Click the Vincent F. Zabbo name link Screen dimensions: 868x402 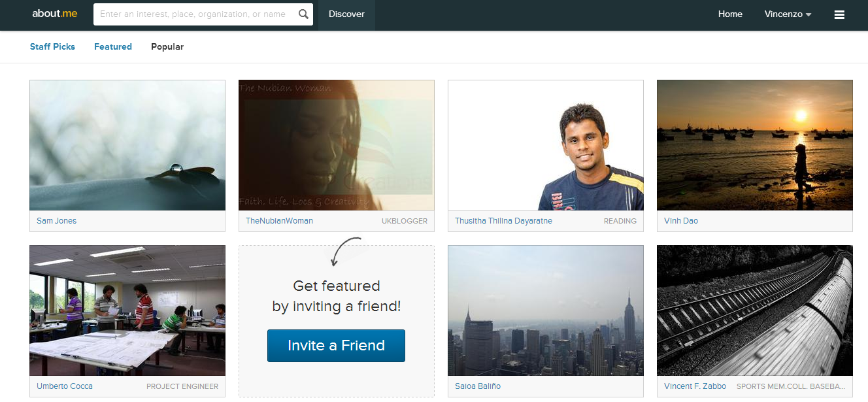click(695, 386)
